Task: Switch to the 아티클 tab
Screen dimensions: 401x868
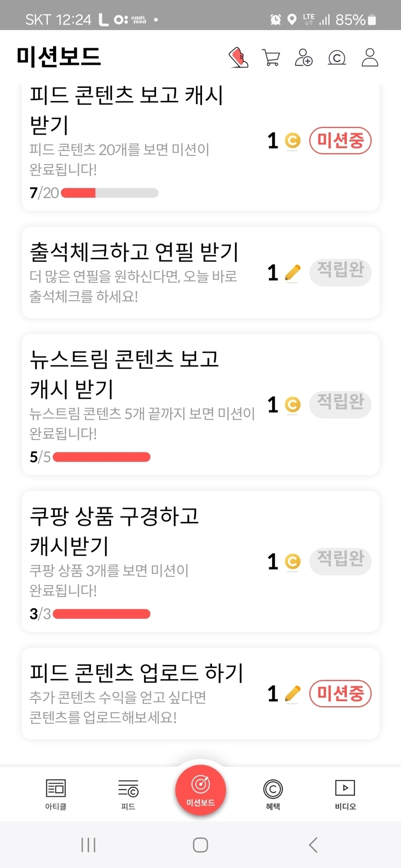Action: pos(56,794)
